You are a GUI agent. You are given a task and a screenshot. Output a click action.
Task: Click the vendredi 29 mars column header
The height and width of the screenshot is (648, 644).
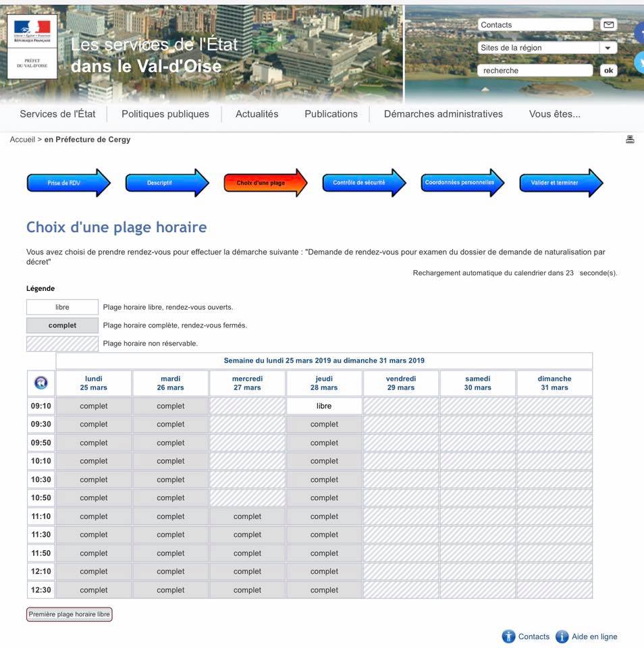[x=401, y=383]
